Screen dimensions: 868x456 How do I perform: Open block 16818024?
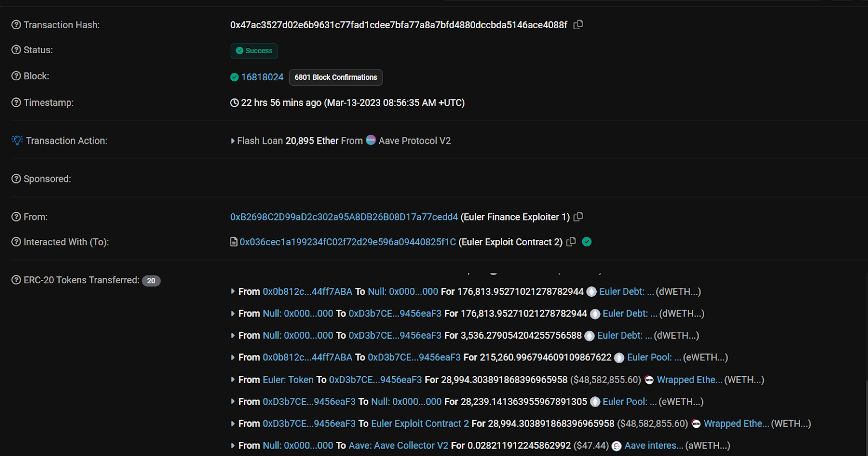point(262,77)
